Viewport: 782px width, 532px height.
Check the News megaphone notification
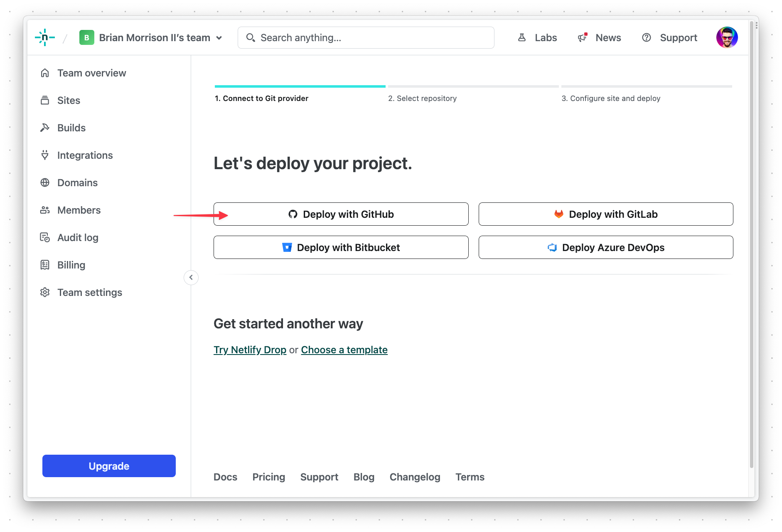point(582,37)
